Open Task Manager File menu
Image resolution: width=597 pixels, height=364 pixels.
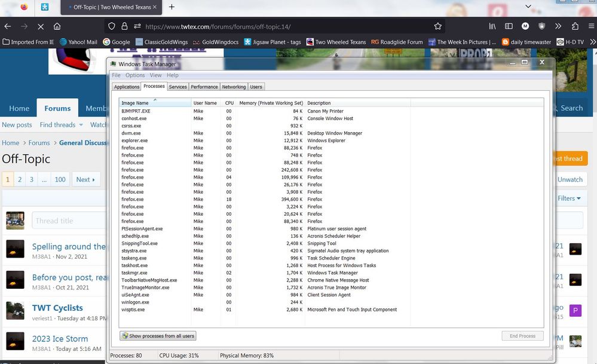point(116,75)
